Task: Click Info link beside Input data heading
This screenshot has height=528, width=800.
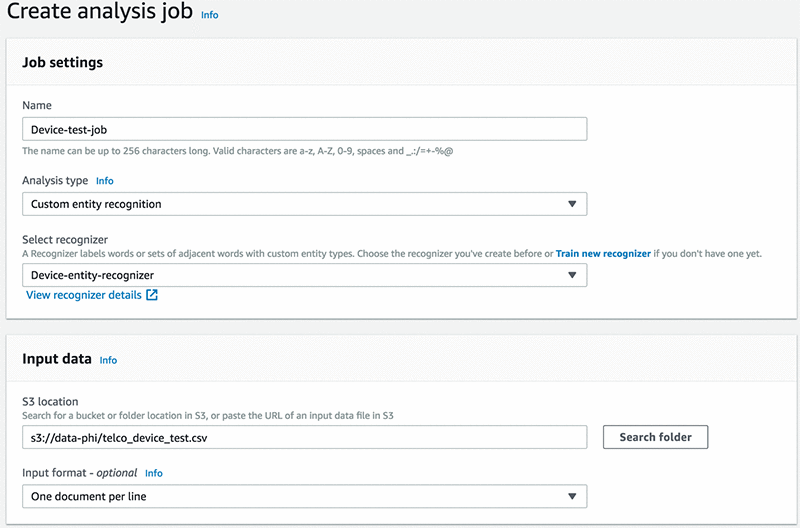Action: [x=108, y=360]
